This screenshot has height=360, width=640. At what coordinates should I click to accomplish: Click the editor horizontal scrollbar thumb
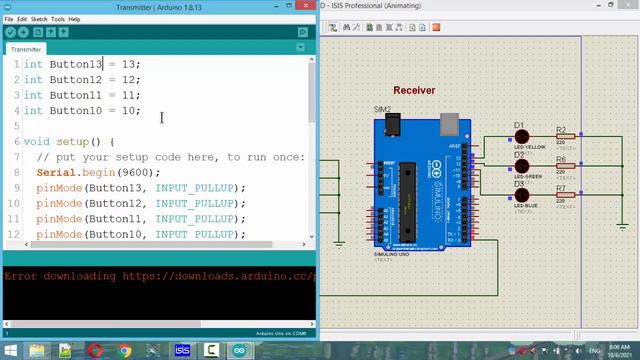tap(151, 244)
